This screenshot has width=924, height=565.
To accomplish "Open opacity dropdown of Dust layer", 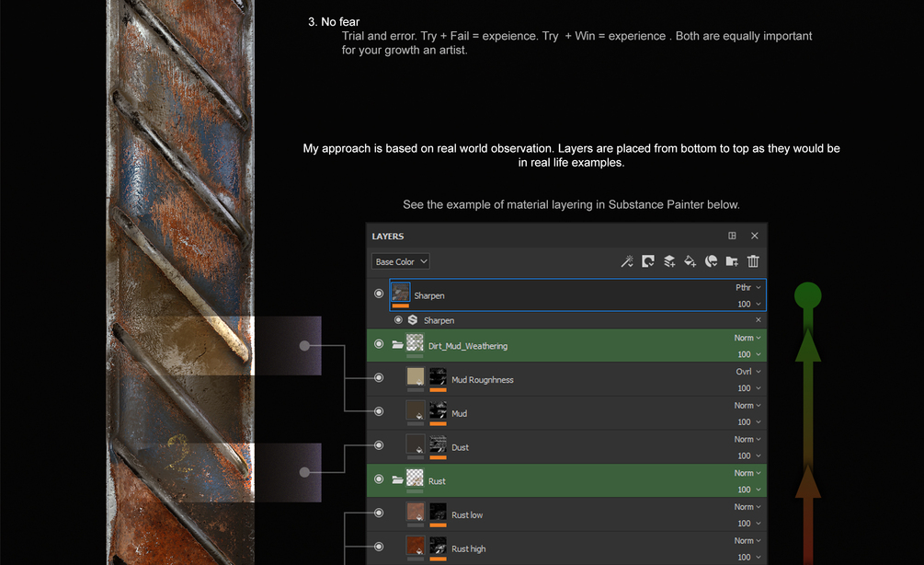I will [749, 455].
